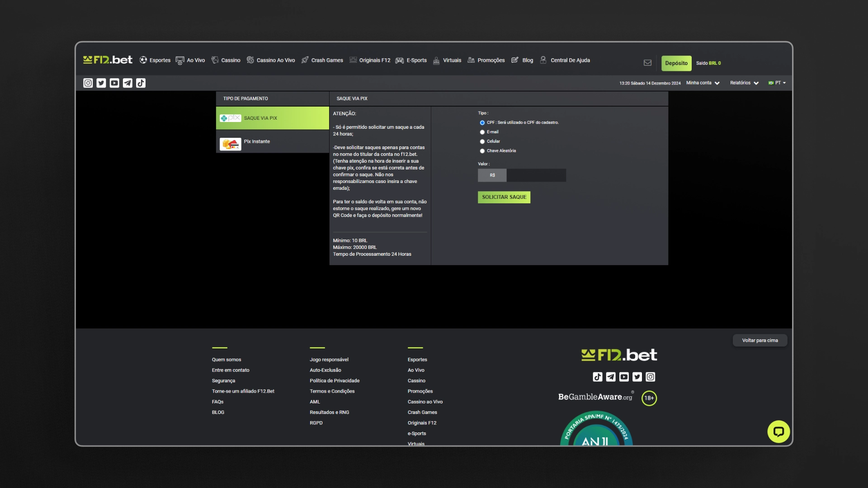
Task: Select the E-mail withdrawal key type
Action: click(x=482, y=132)
